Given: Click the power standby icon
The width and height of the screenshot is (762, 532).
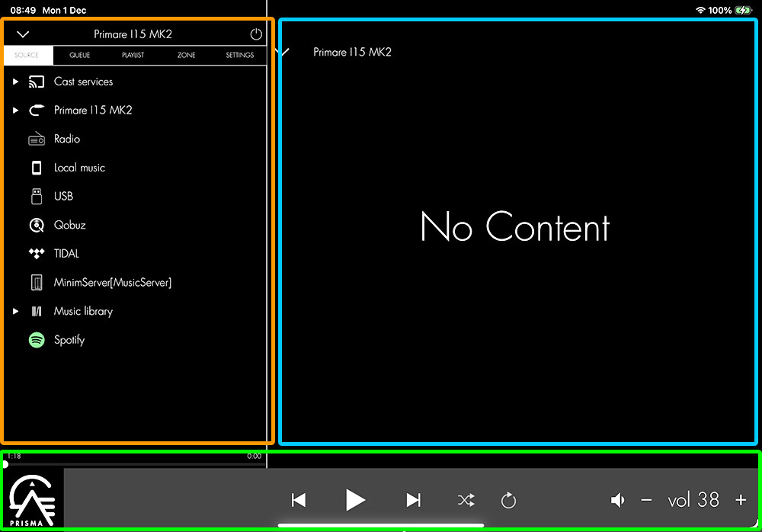Looking at the screenshot, I should 256,34.
